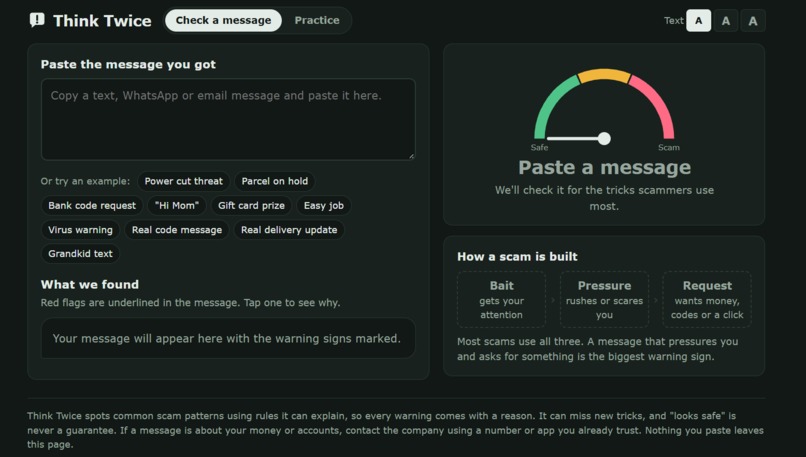This screenshot has width=806, height=457.
Task: Try the Easy job example
Action: point(323,206)
